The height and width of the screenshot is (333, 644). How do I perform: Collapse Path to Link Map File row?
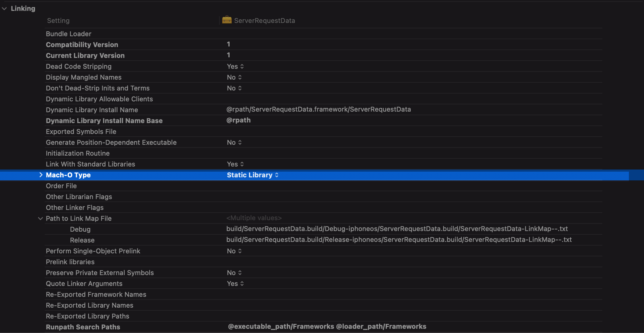point(40,218)
